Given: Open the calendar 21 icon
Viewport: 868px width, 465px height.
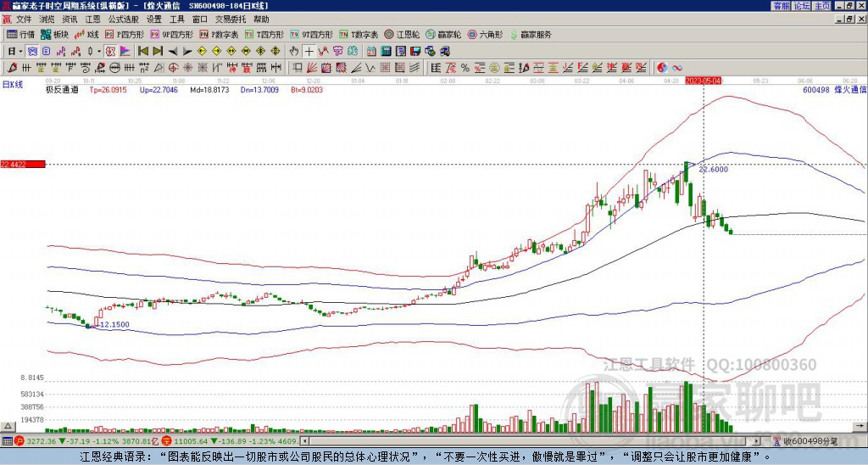Looking at the screenshot, I should coord(371,51).
